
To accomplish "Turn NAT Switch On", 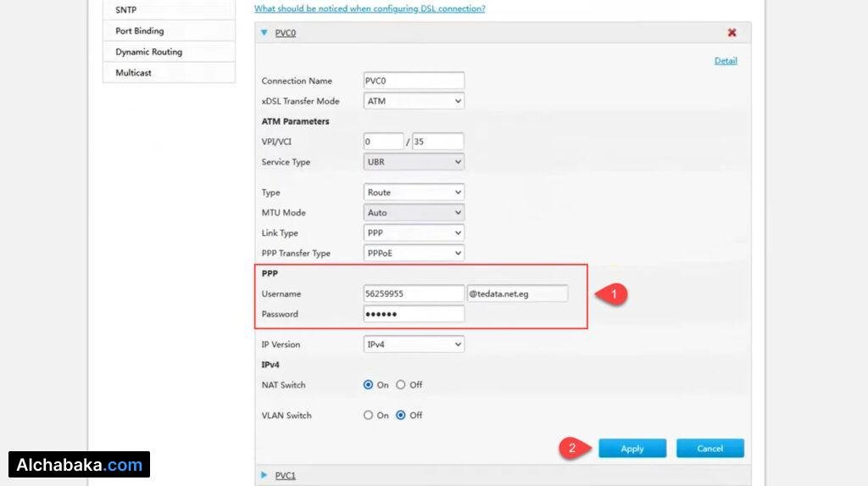I will [x=369, y=385].
